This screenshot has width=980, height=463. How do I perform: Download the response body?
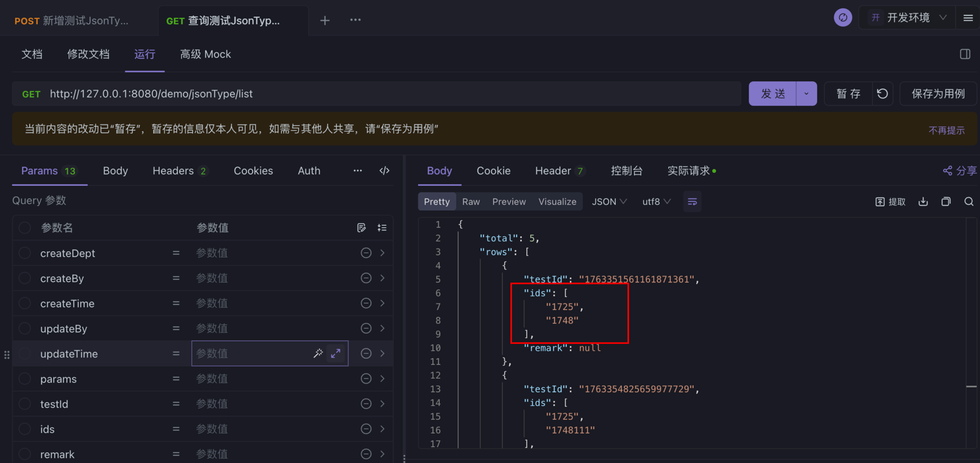(923, 202)
